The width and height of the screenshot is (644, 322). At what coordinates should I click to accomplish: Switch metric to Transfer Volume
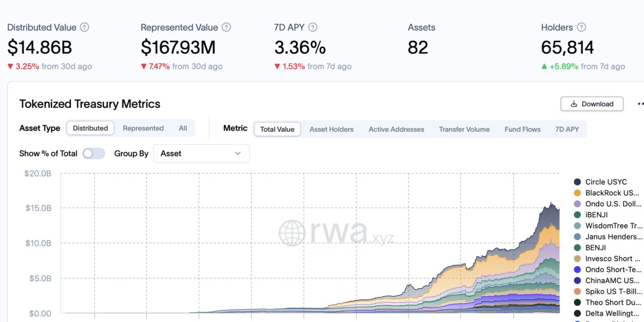pyautogui.click(x=464, y=129)
